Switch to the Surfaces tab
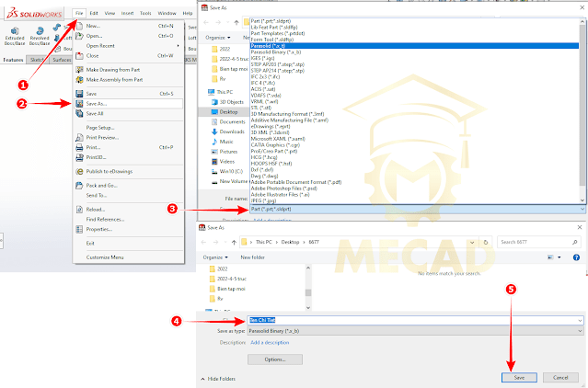Screen dimensions: 588x388 [62, 60]
